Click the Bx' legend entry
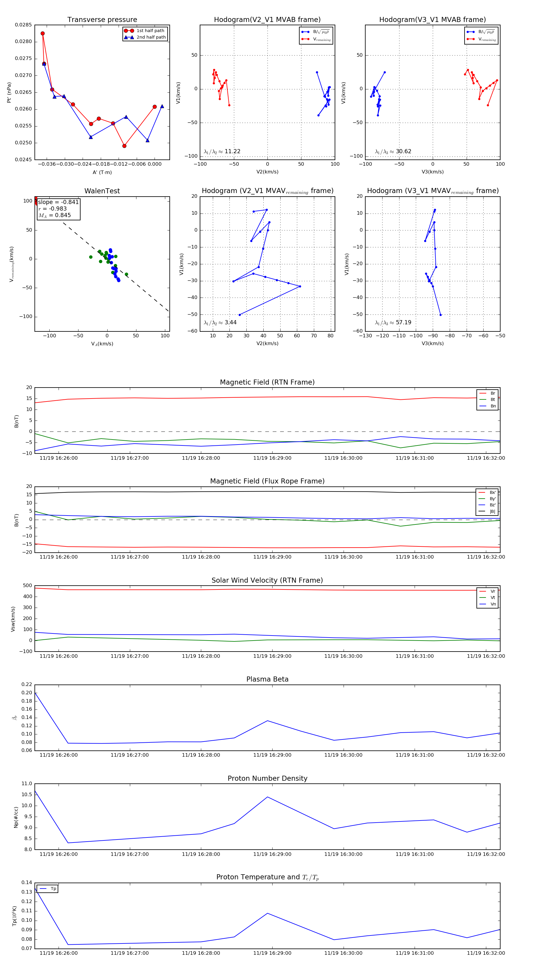Image resolution: width=535 pixels, height=980 pixels. (487, 492)
